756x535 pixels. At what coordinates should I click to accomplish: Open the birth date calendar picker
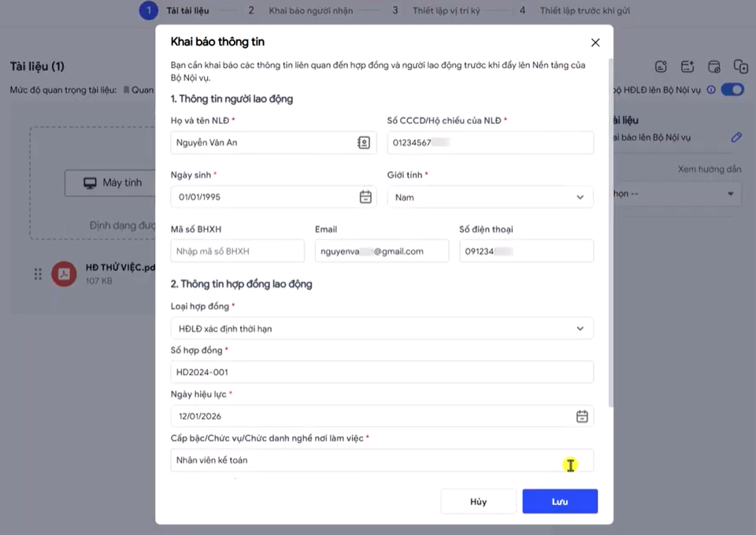[x=365, y=197]
